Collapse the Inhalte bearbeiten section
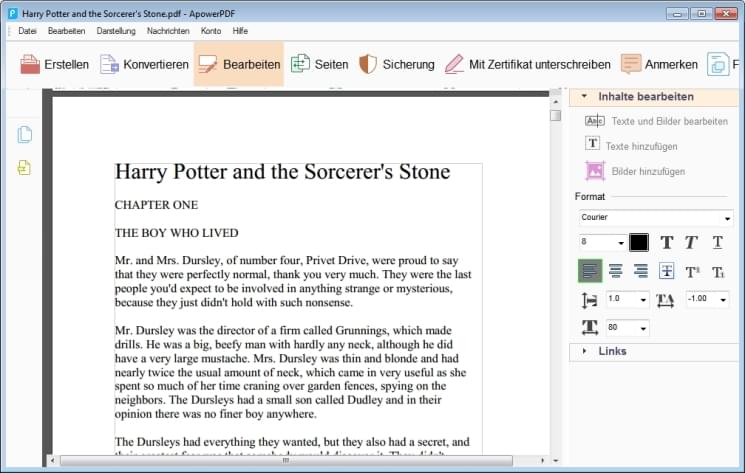Viewport: 745px width, 473px height. click(584, 96)
